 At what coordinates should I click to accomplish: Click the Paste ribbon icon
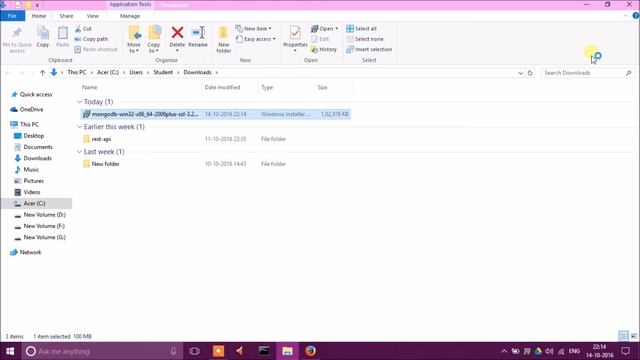tap(62, 37)
